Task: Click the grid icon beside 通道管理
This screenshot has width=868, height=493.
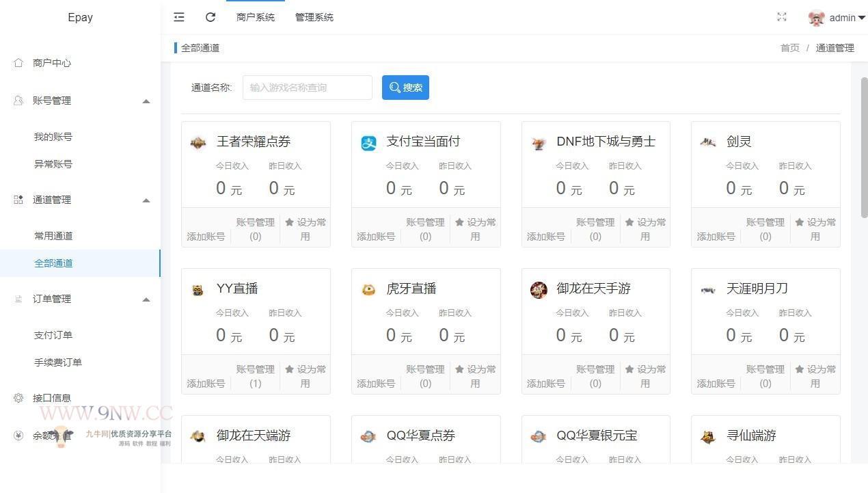Action: pyautogui.click(x=18, y=200)
